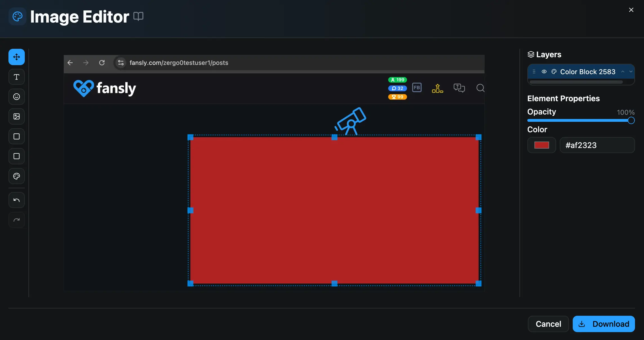Click the drag handle on Color Block 2583
Image resolution: width=644 pixels, height=340 pixels.
click(534, 72)
